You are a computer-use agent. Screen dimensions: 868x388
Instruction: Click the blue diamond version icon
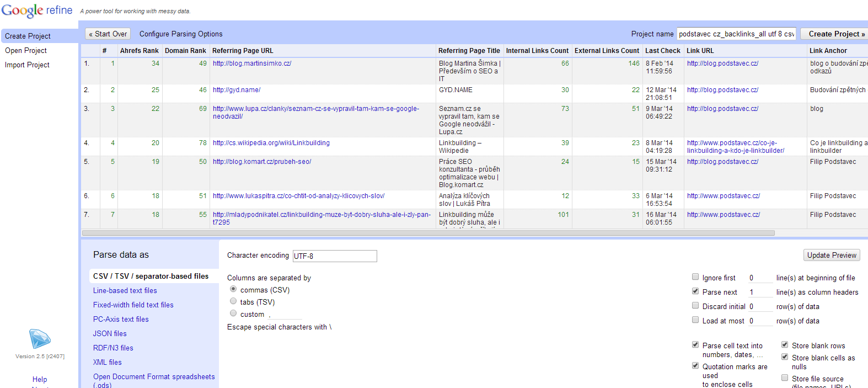(x=40, y=339)
